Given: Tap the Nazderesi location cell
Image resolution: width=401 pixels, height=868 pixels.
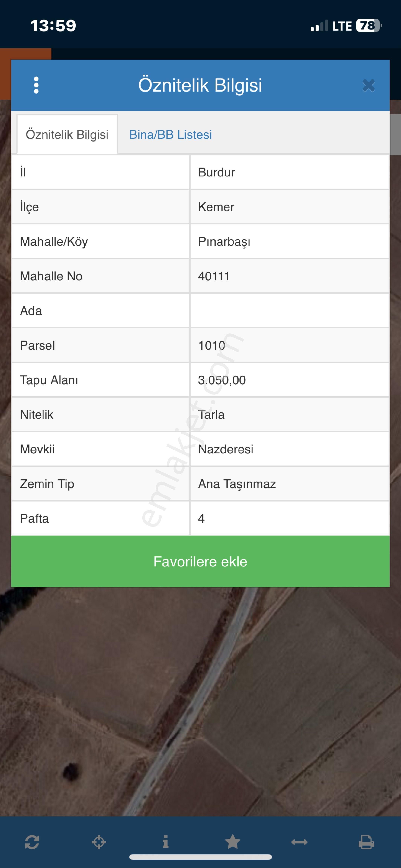Looking at the screenshot, I should [290, 449].
